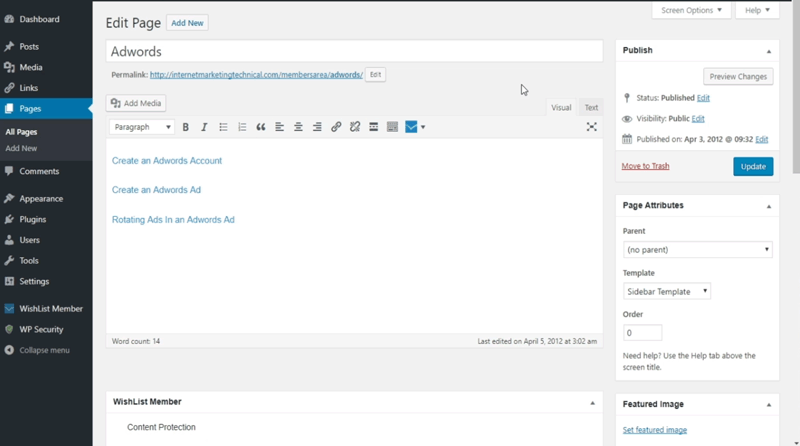800x446 pixels.
Task: Insert or edit a link
Action: pos(336,127)
